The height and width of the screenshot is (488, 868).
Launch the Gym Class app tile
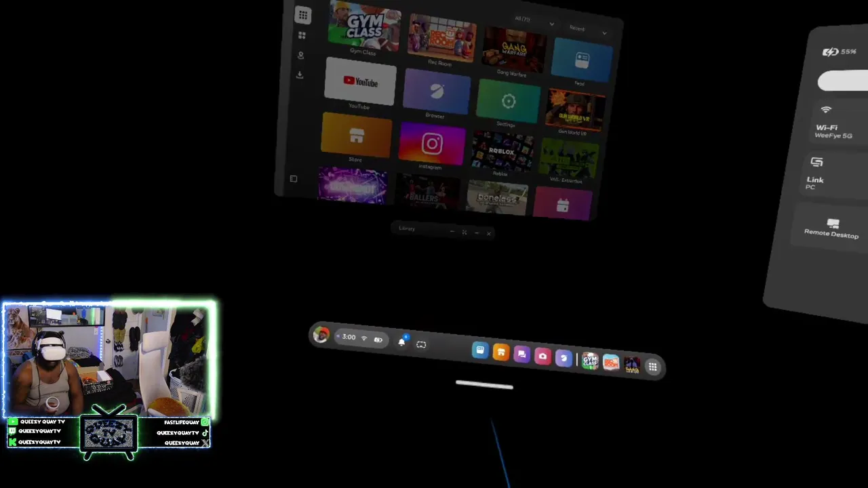[x=365, y=24]
